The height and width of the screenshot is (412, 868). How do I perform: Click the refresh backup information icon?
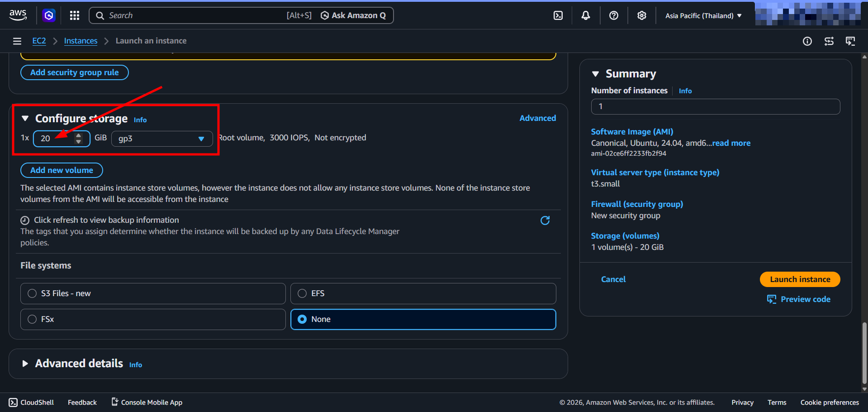545,220
